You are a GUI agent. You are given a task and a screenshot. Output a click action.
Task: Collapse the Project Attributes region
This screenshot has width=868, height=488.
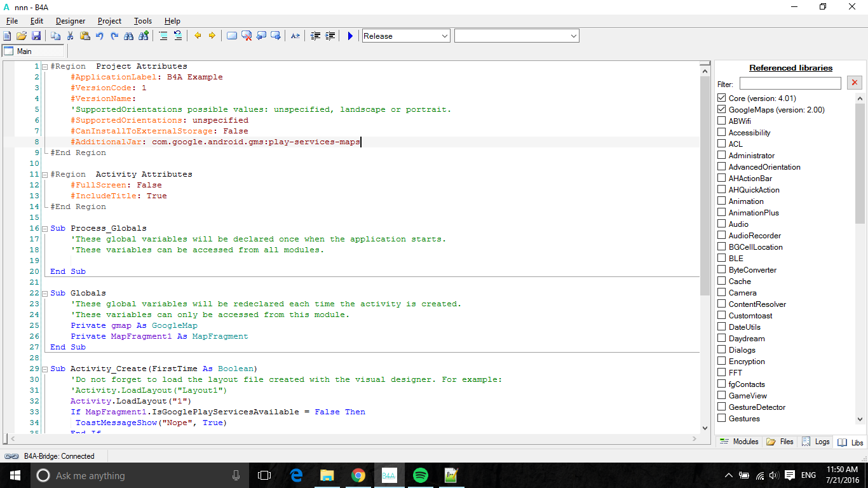[x=44, y=66]
